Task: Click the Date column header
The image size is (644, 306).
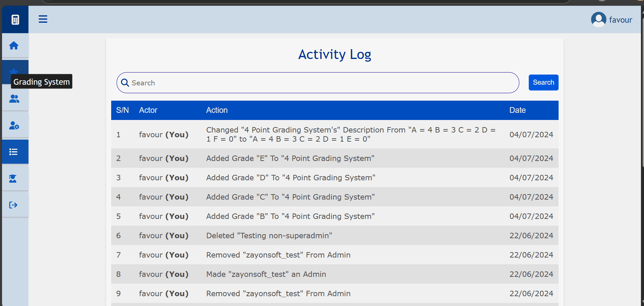Action: 517,110
